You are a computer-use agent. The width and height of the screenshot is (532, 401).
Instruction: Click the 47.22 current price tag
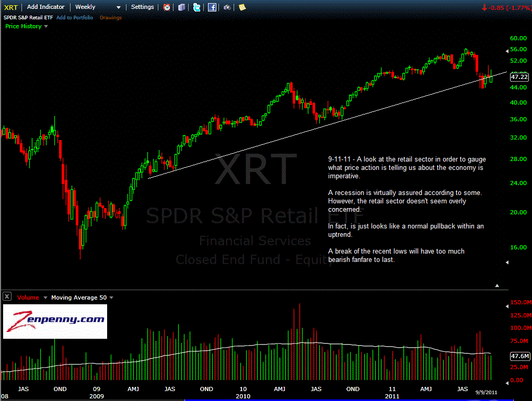coord(519,77)
